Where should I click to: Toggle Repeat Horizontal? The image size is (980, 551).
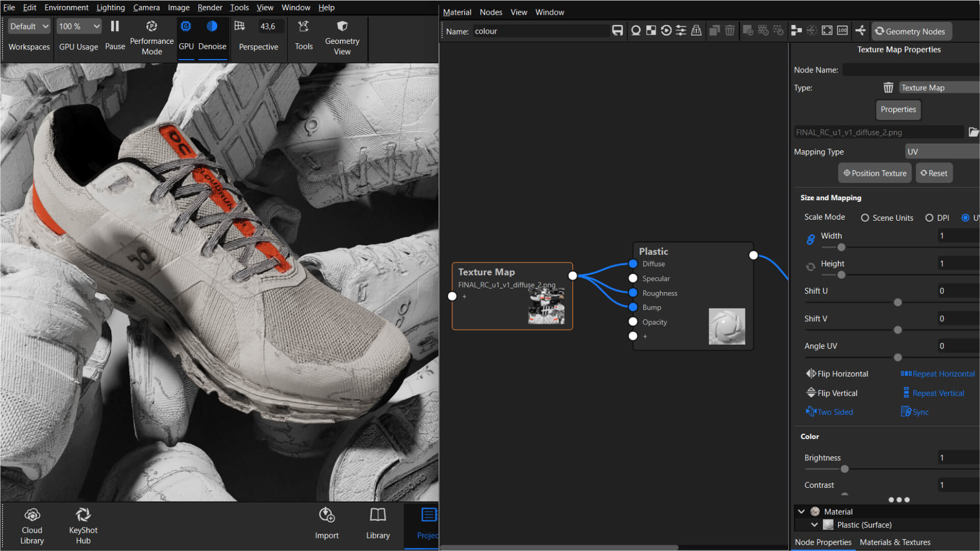(x=938, y=374)
